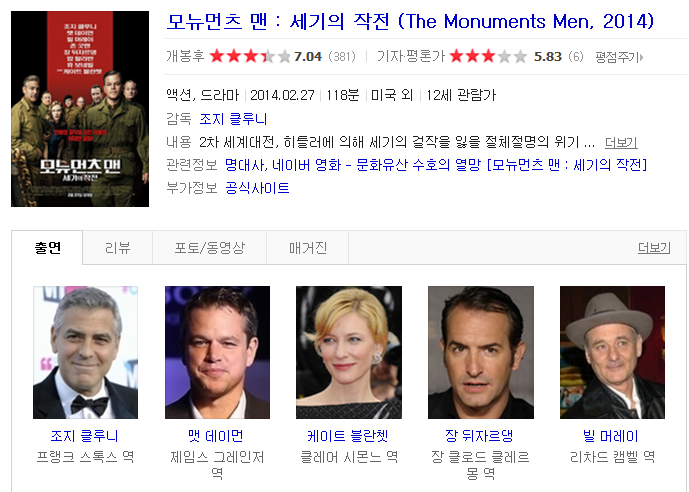Switch to the 리뷰 tab
Screen dimensions: 689x492
pos(117,248)
